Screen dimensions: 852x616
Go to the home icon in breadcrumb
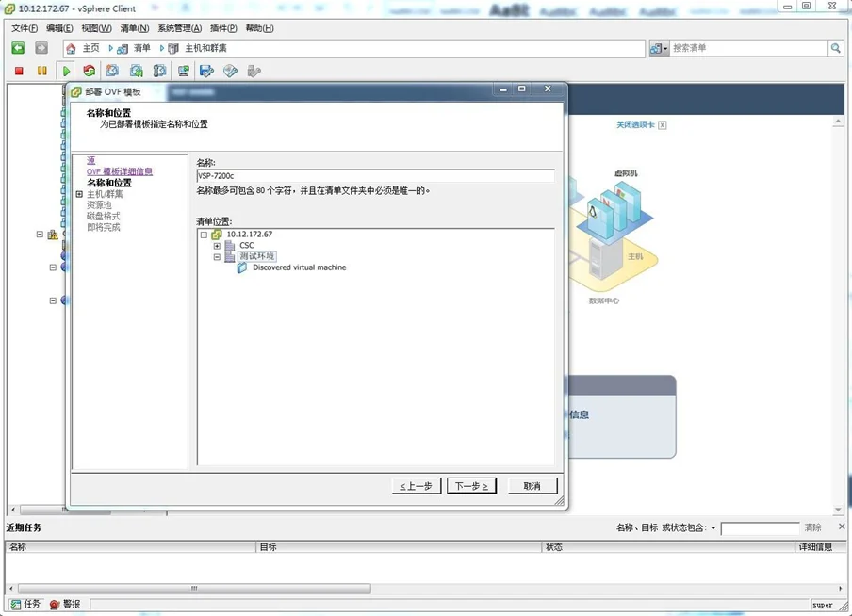[72, 49]
